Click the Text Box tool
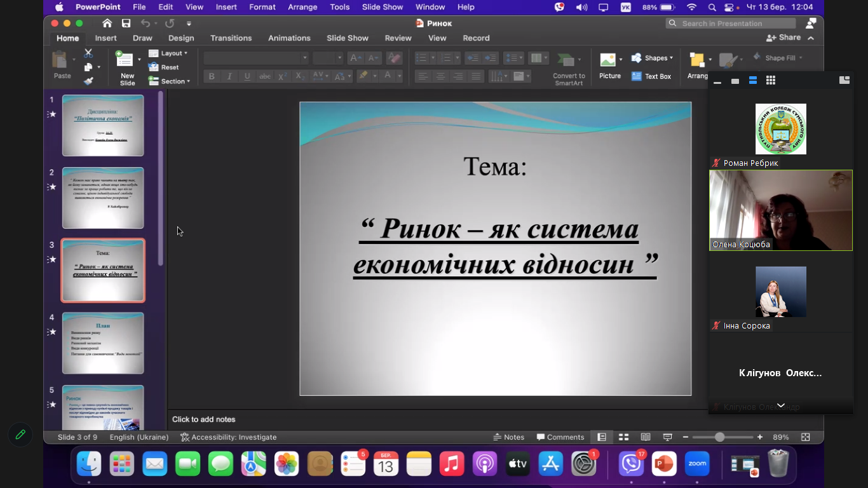Screen dimensions: 868x488 (651, 76)
